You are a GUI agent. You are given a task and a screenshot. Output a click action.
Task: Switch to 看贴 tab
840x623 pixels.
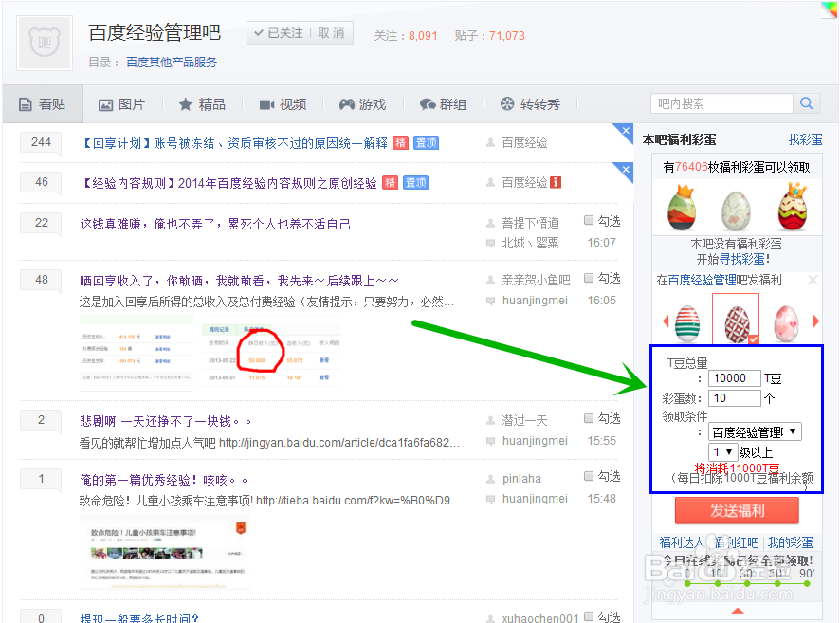click(43, 104)
